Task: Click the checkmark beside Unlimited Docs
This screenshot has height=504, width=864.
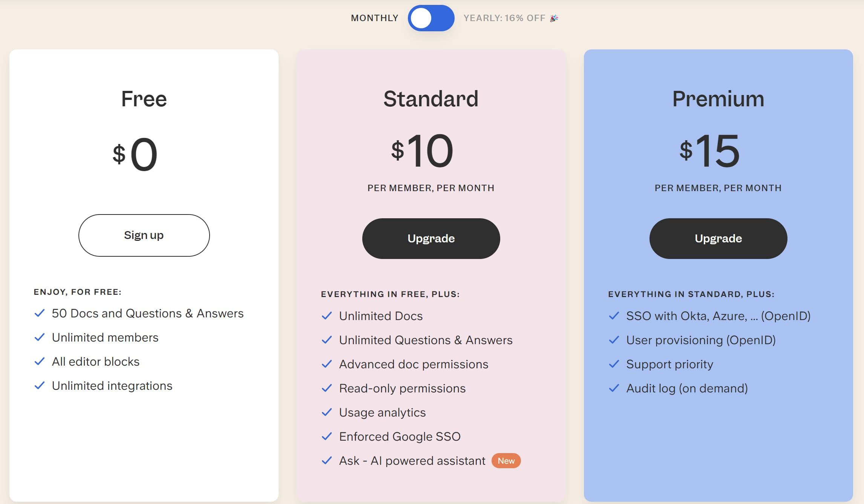Action: (x=326, y=316)
